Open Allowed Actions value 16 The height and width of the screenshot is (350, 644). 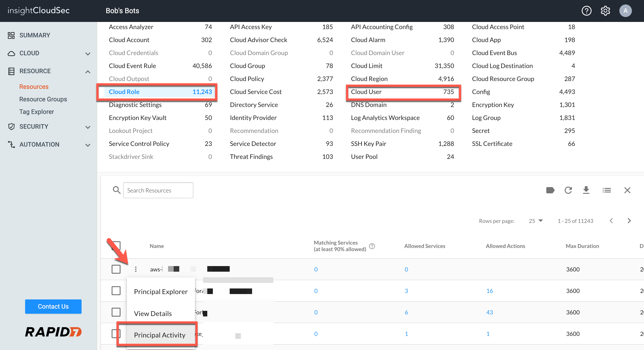click(490, 291)
